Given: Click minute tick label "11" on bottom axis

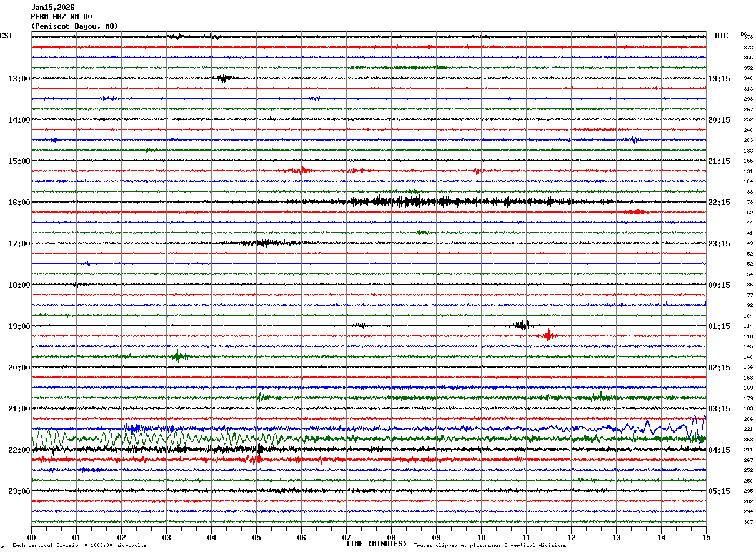Looking at the screenshot, I should [x=526, y=538].
